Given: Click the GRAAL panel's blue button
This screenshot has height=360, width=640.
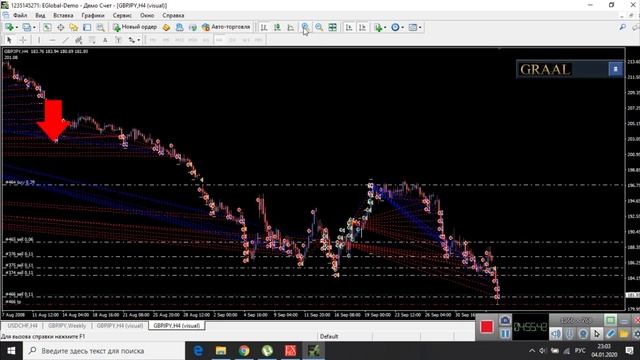Looking at the screenshot, I should [615, 69].
